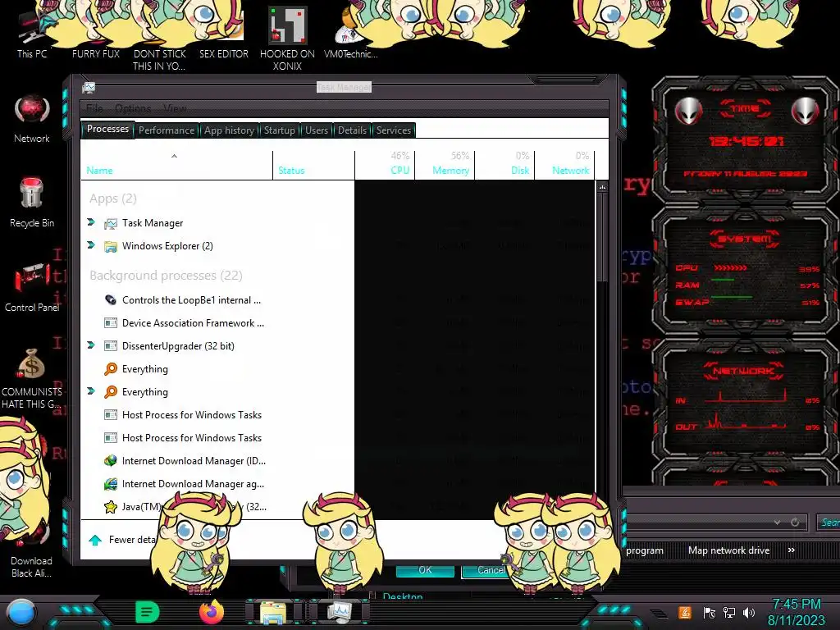The height and width of the screenshot is (630, 840).
Task: Switch to the Services tab
Action: (394, 130)
